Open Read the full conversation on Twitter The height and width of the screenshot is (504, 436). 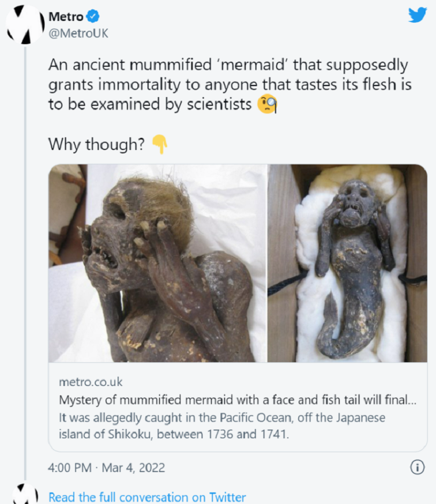(x=147, y=497)
